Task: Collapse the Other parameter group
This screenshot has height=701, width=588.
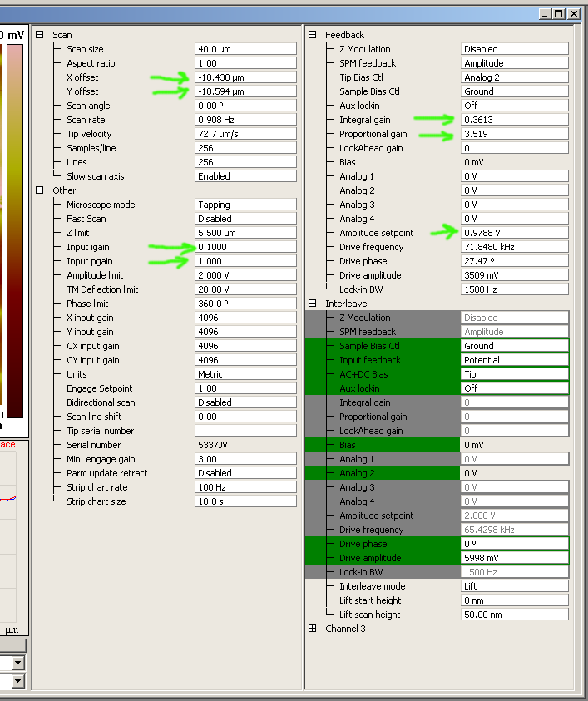Action: tap(40, 190)
